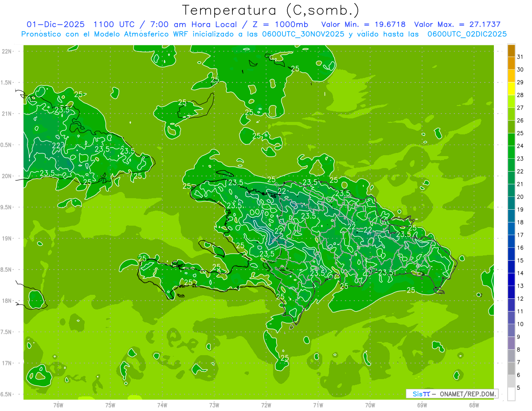Click "7:00 am Hora Local" in header
Viewport: 532px width, 411px height.
(193, 24)
